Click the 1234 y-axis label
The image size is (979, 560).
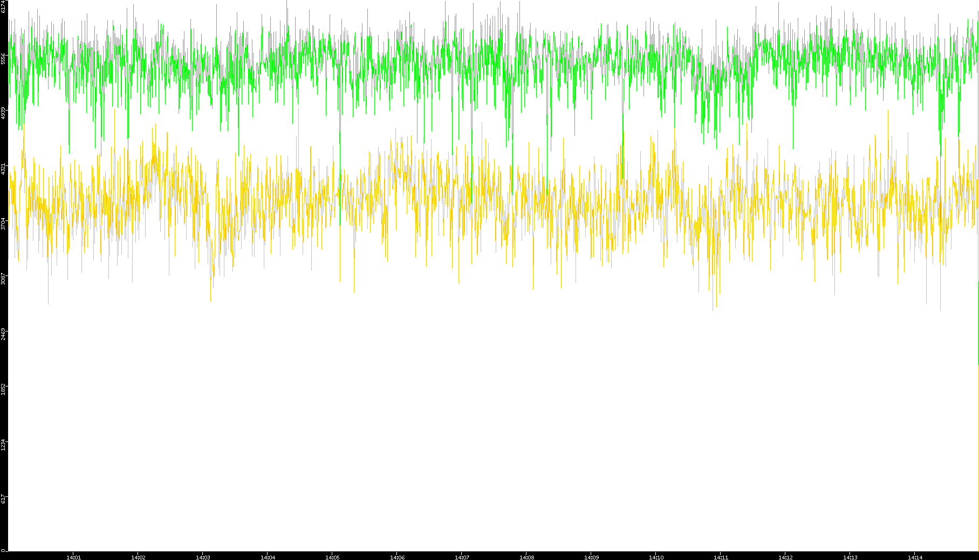pos(3,444)
